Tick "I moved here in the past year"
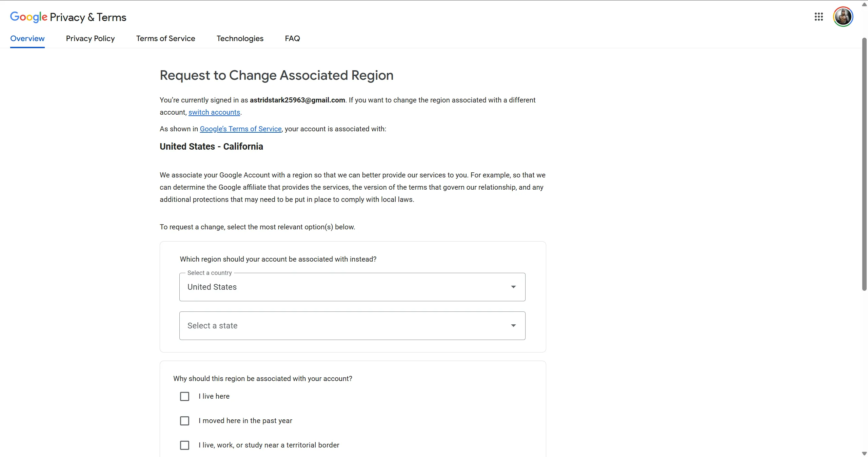 [x=184, y=421]
